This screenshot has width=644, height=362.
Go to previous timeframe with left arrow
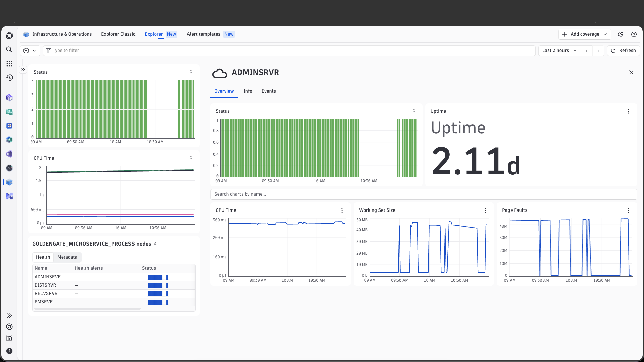(587, 51)
